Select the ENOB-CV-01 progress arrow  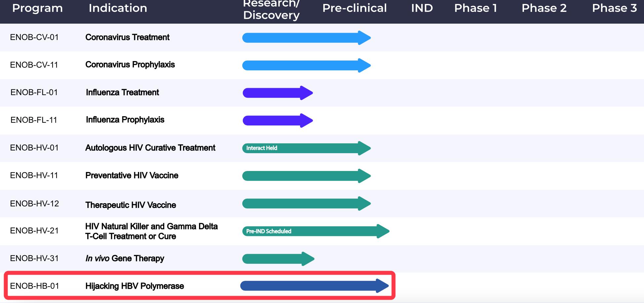306,38
